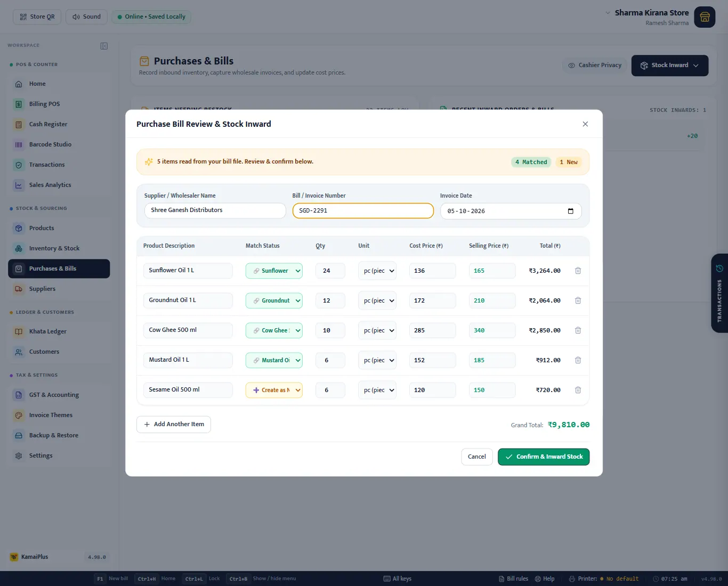Remove the Sesame Oil 500 ml row

(578, 390)
